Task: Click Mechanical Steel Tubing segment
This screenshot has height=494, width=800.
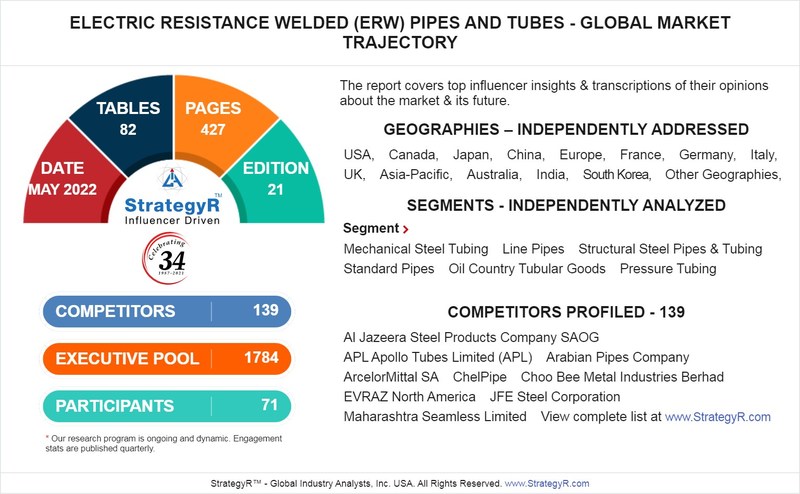Action: (x=416, y=249)
